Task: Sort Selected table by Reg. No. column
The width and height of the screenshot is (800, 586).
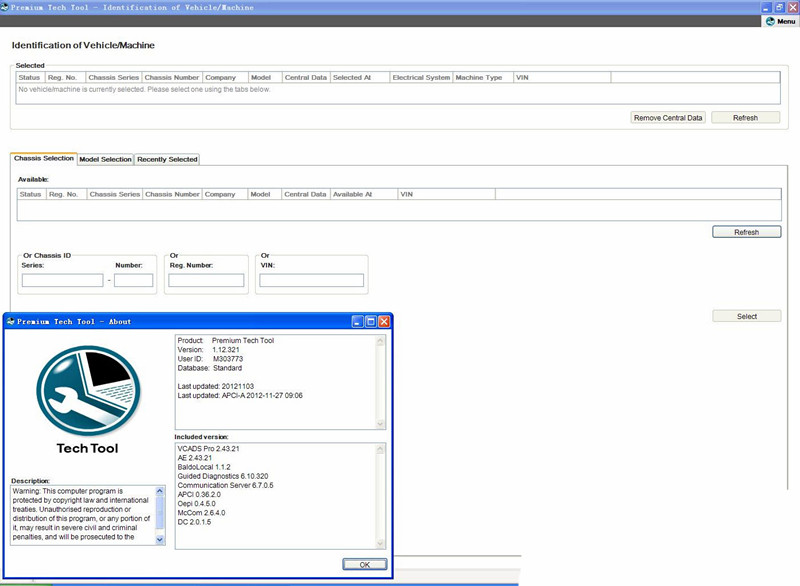Action: pos(65,78)
